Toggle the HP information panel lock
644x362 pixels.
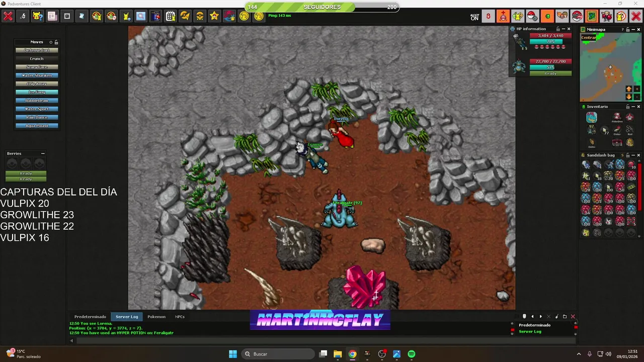point(558,29)
